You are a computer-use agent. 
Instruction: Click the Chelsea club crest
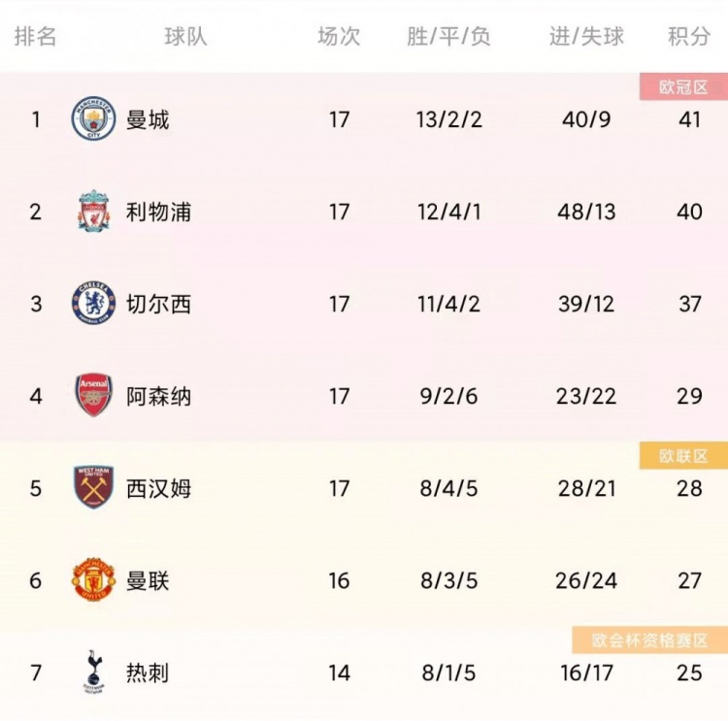point(93,303)
